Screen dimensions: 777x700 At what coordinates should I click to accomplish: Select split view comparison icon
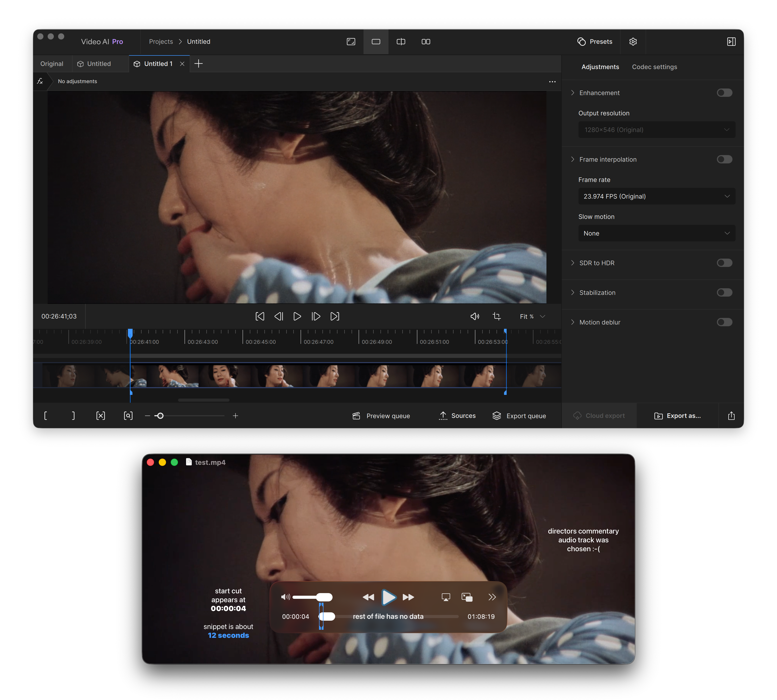(x=401, y=42)
